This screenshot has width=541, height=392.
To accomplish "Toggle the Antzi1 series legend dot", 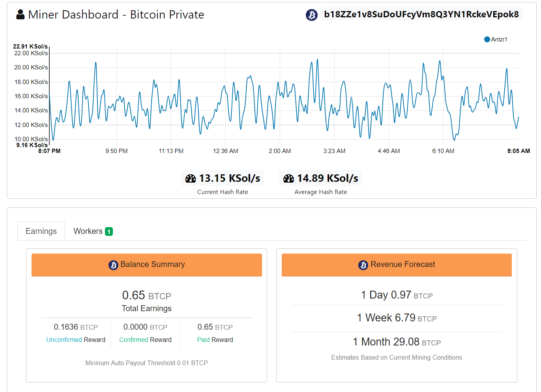I will coord(487,39).
